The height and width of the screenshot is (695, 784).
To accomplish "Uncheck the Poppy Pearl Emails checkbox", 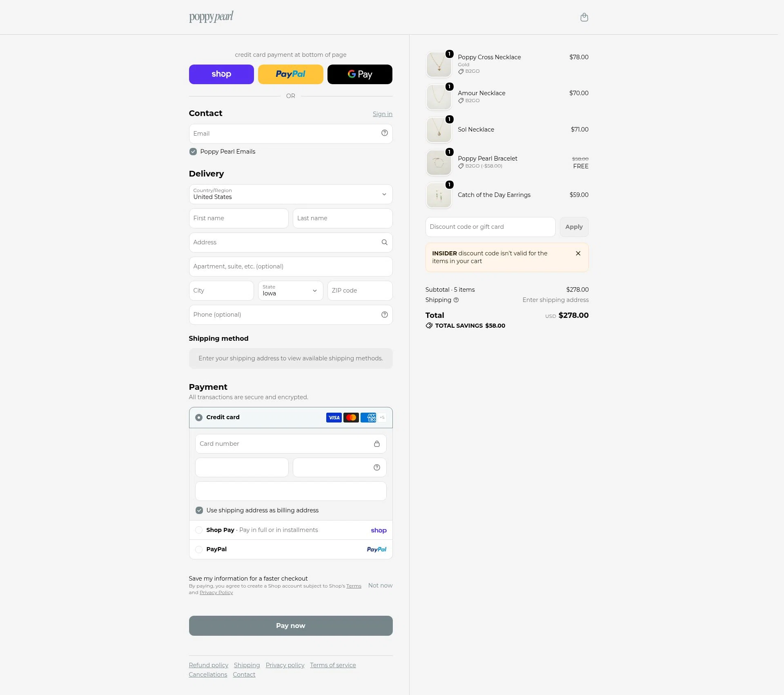I will click(x=193, y=152).
